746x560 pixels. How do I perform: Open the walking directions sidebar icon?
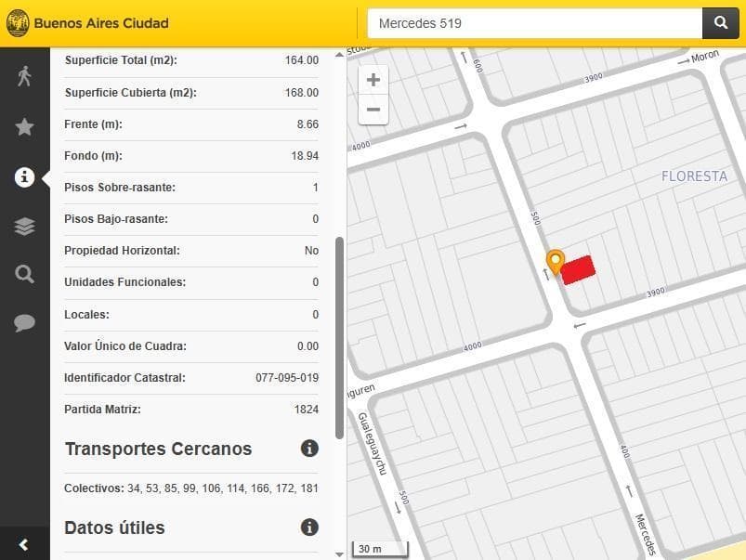[x=25, y=76]
